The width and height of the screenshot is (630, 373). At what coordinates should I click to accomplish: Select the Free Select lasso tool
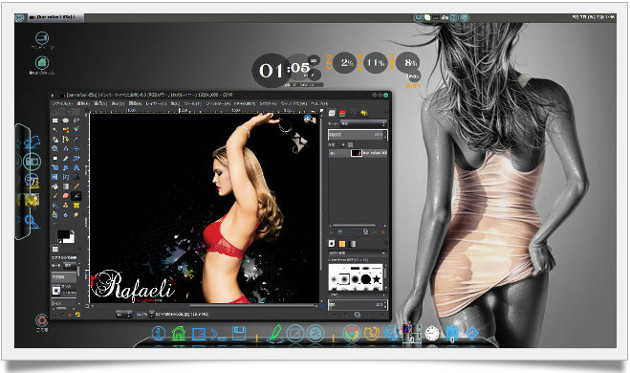[x=76, y=121]
